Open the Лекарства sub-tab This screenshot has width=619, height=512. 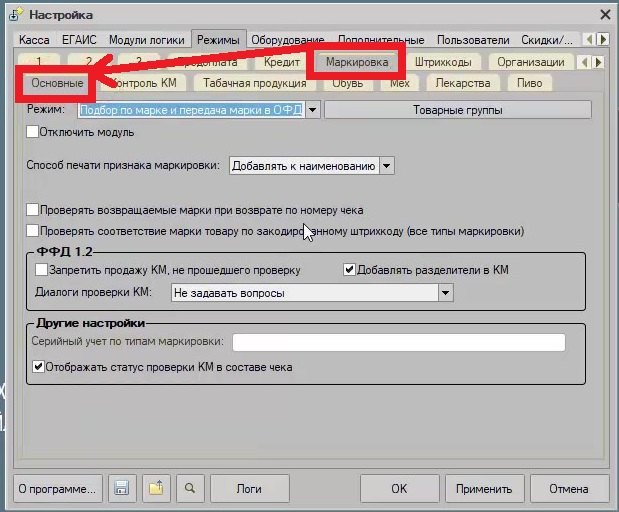pos(463,83)
